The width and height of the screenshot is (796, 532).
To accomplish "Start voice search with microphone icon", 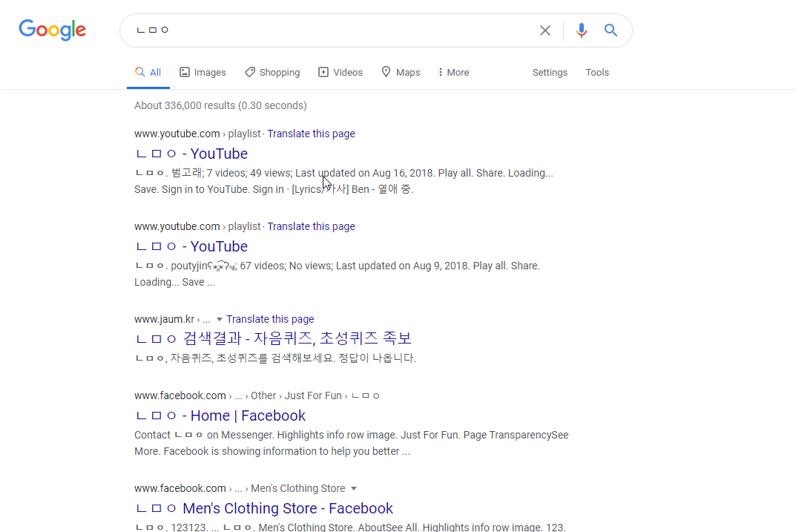I will (582, 30).
